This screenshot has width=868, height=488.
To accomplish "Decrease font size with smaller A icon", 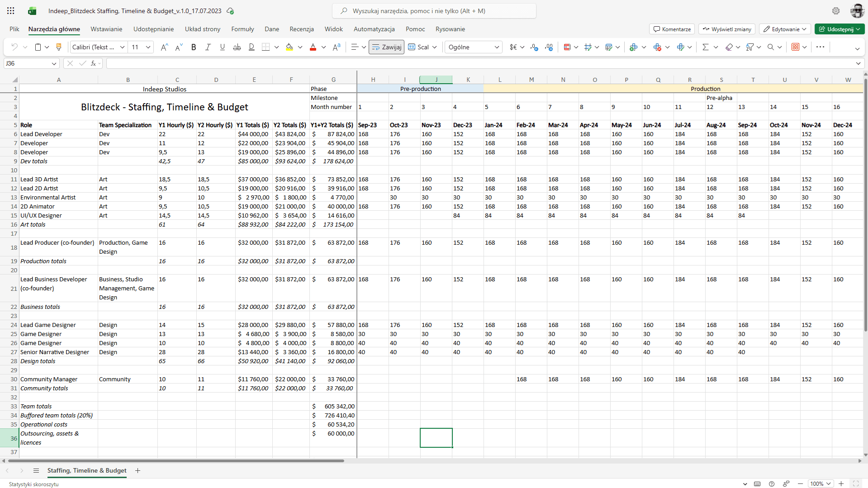I will click(179, 47).
